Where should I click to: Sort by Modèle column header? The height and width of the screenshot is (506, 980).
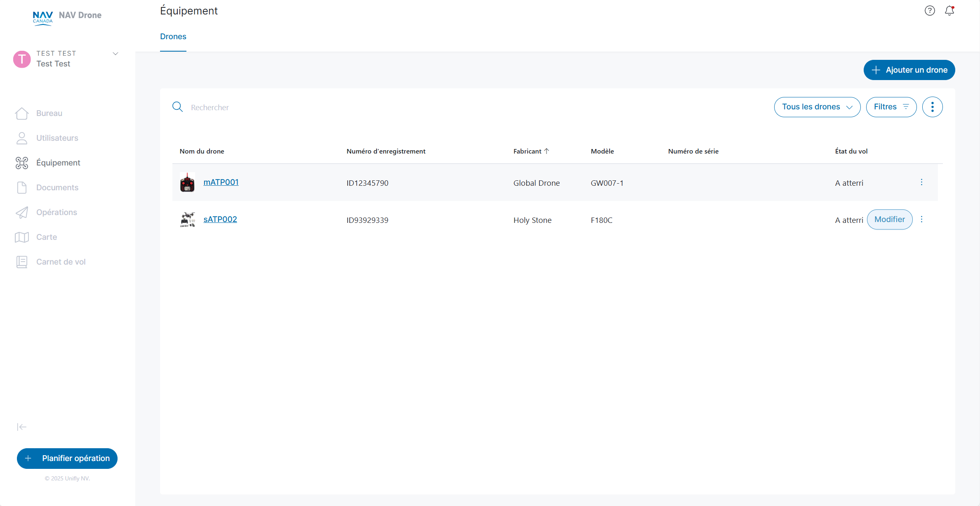click(602, 151)
